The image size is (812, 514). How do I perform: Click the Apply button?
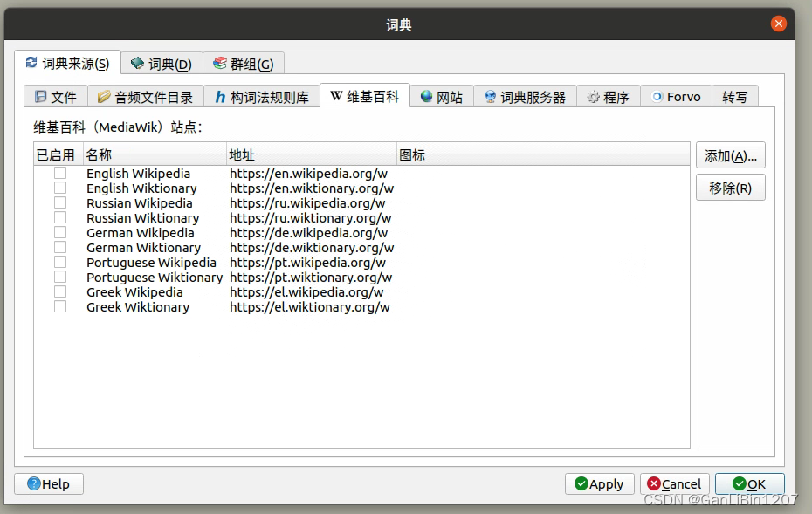[599, 484]
